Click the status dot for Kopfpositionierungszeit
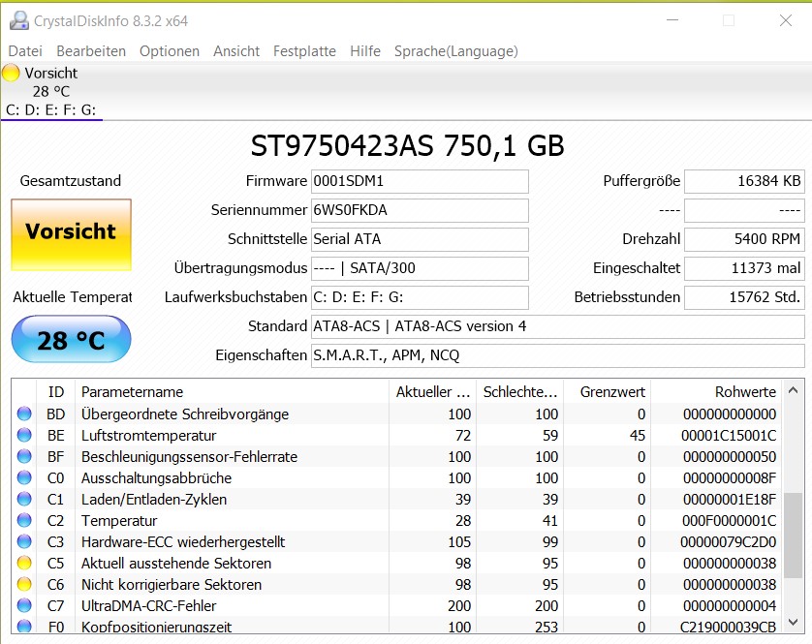812x644 pixels. [x=24, y=626]
